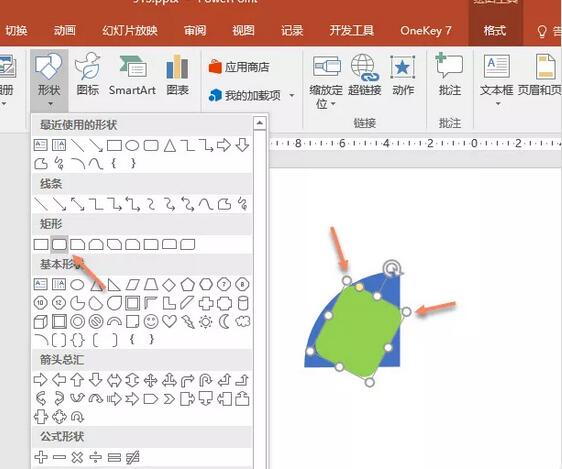Choose the diamond basic shape
Viewport: 562px width, 469px height.
[x=169, y=285]
